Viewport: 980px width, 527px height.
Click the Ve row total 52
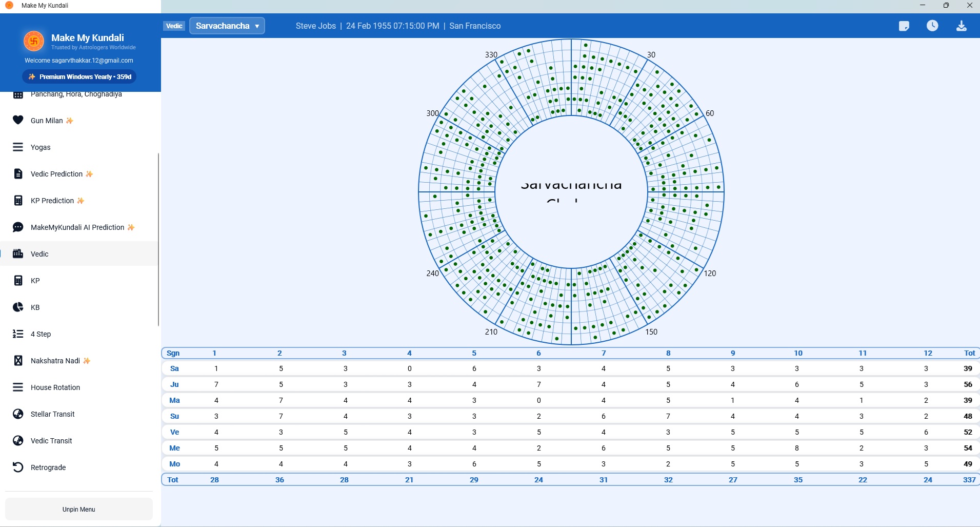tap(968, 432)
